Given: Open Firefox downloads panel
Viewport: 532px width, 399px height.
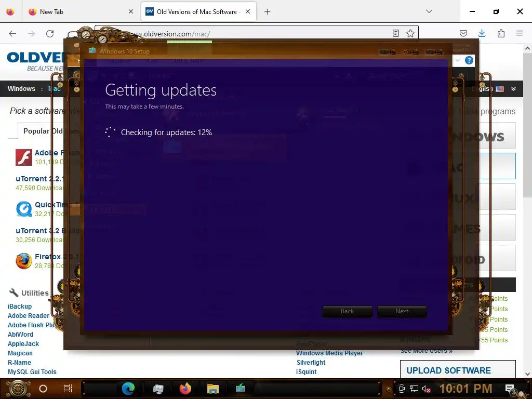Looking at the screenshot, I should pyautogui.click(x=482, y=33).
